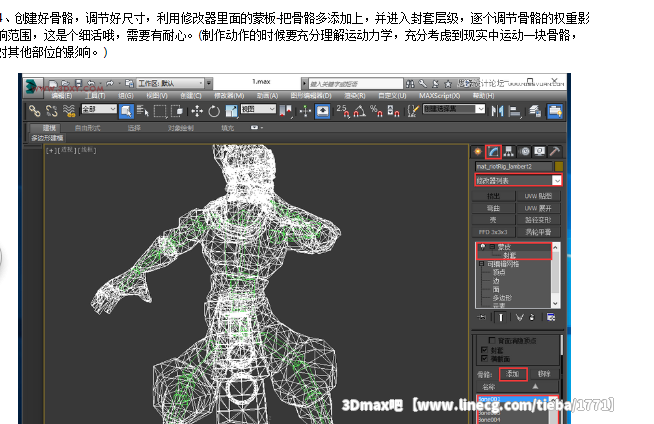This screenshot has height=424, width=654.
Task: Click the UVW 贴图 modifier button
Action: pos(538,196)
